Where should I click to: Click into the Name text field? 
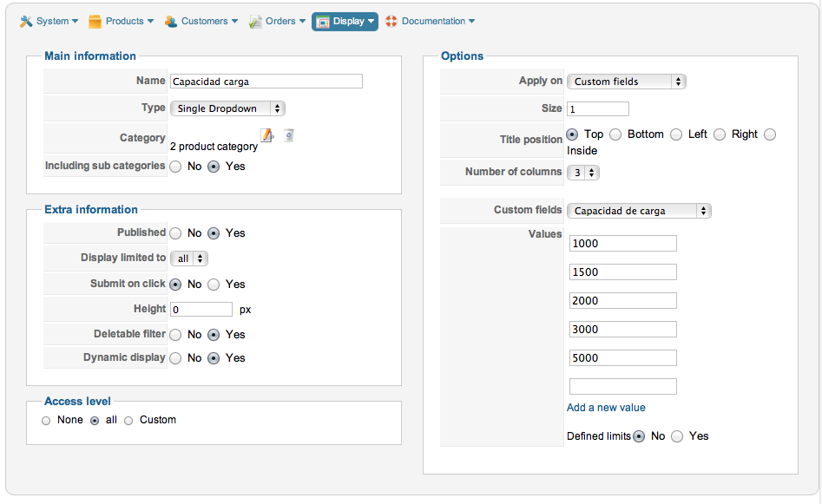266,82
